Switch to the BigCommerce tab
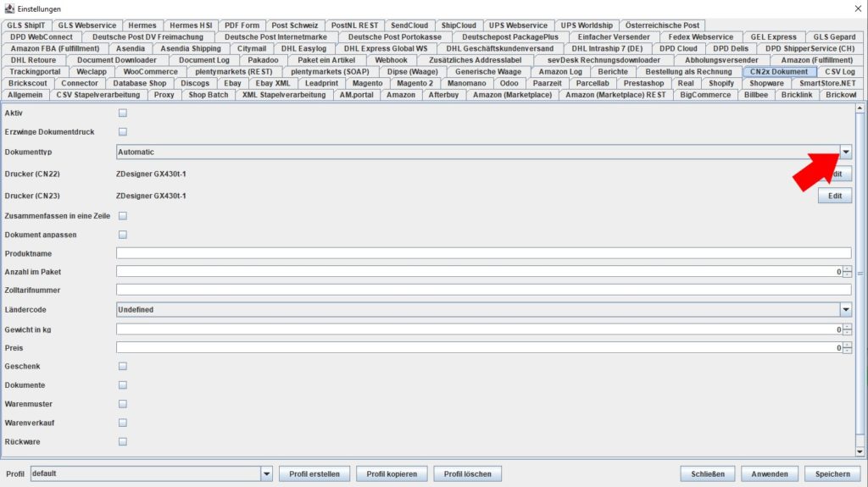This screenshot has width=868, height=487. (706, 95)
